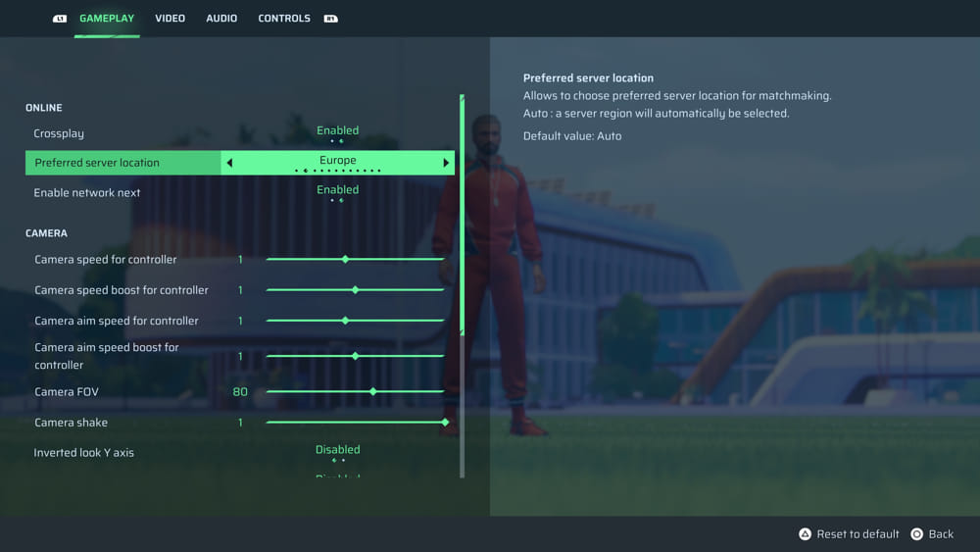
Task: Click the Back label
Action: point(941,534)
